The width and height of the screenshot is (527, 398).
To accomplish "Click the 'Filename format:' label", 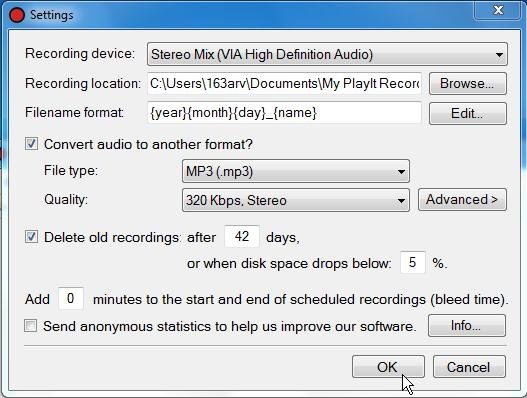I will point(75,113).
